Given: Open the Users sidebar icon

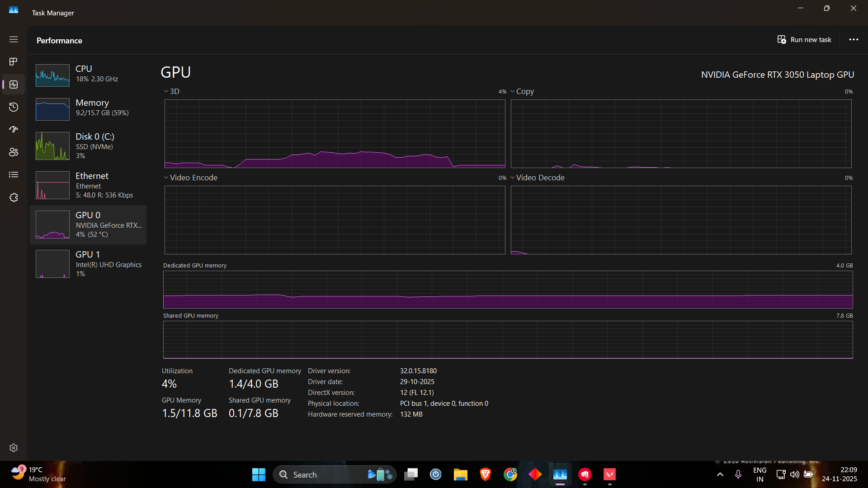Looking at the screenshot, I should tap(14, 152).
